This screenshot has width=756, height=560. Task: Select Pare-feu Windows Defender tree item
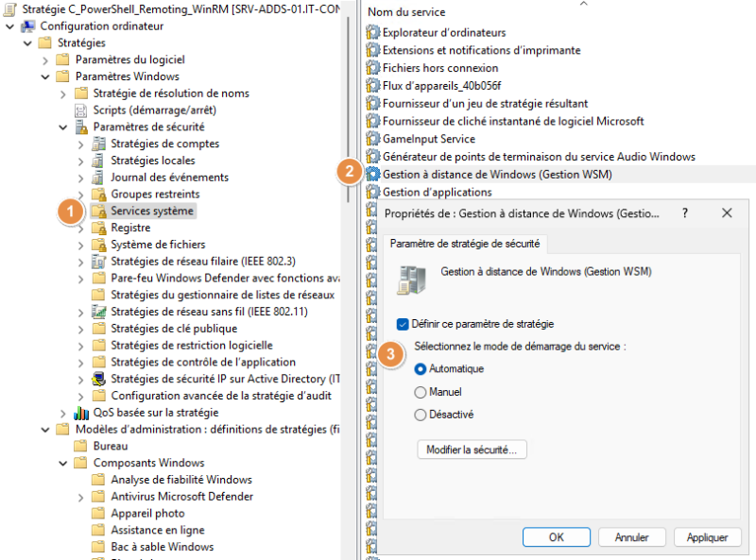point(225,278)
